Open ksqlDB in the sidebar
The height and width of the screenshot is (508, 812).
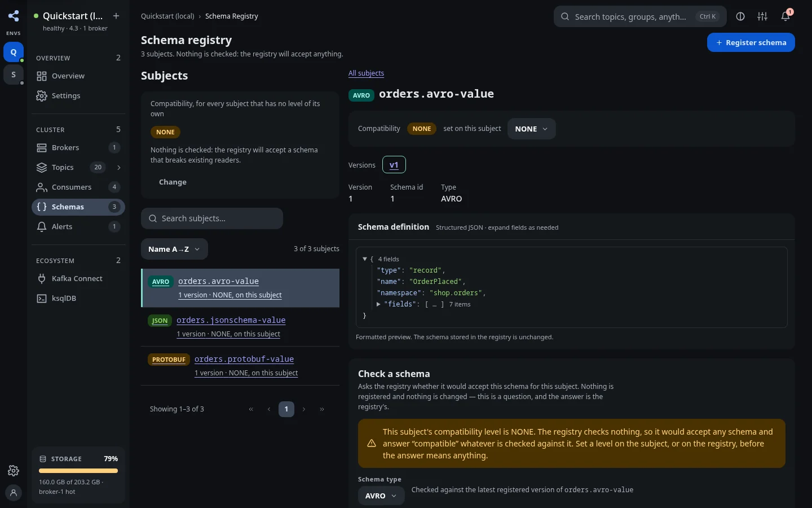pos(78,299)
